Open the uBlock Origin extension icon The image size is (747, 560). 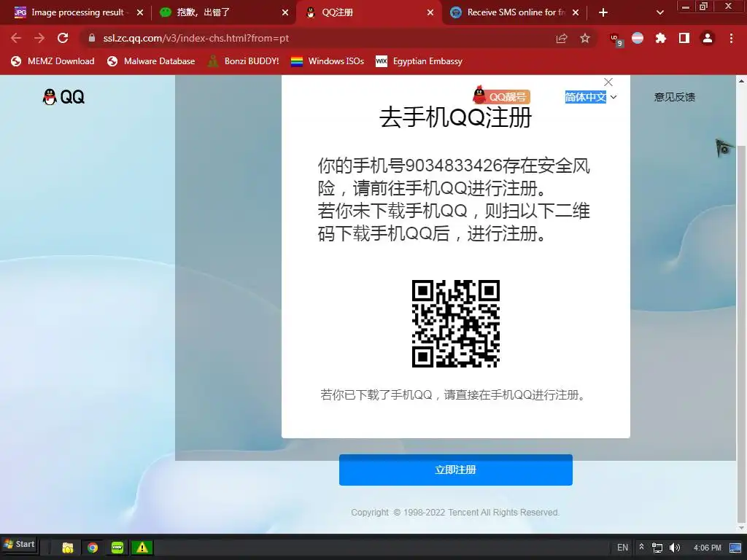pyautogui.click(x=615, y=39)
